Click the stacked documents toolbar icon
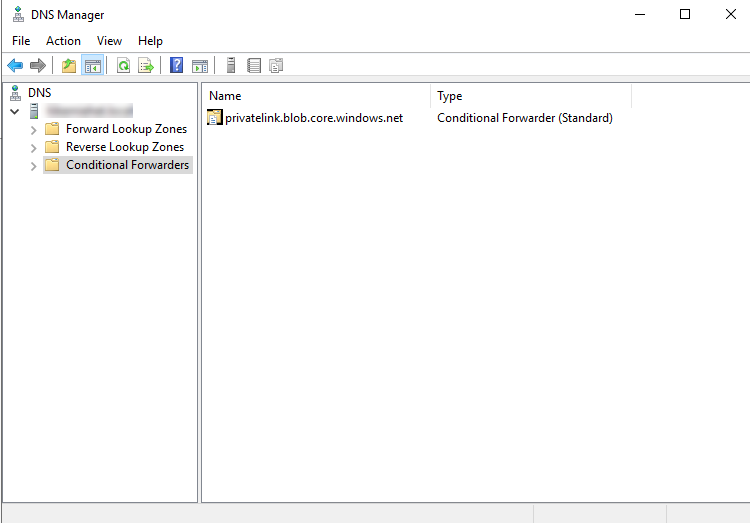The height and width of the screenshot is (523, 750). coord(276,66)
